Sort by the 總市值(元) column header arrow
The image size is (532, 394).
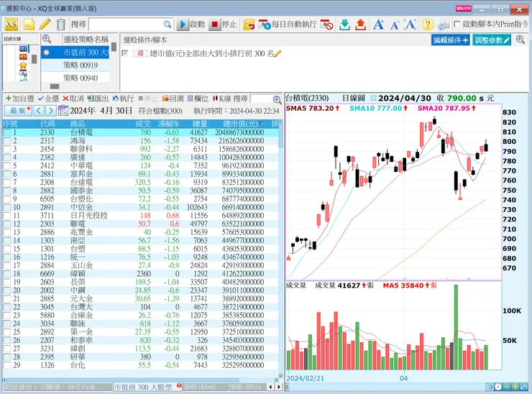tap(261, 124)
